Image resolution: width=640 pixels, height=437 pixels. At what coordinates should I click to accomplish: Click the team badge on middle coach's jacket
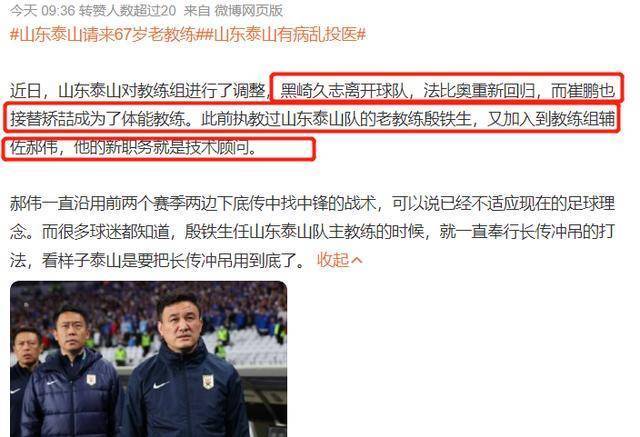(91, 379)
